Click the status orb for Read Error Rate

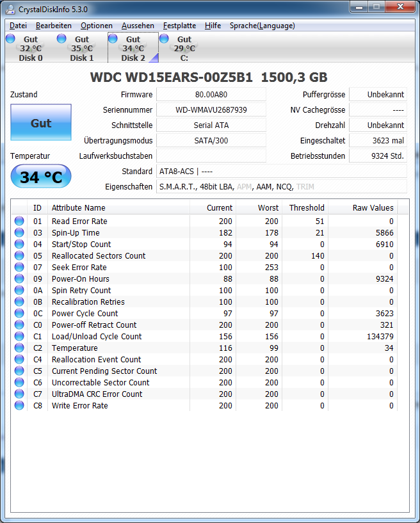coord(19,221)
